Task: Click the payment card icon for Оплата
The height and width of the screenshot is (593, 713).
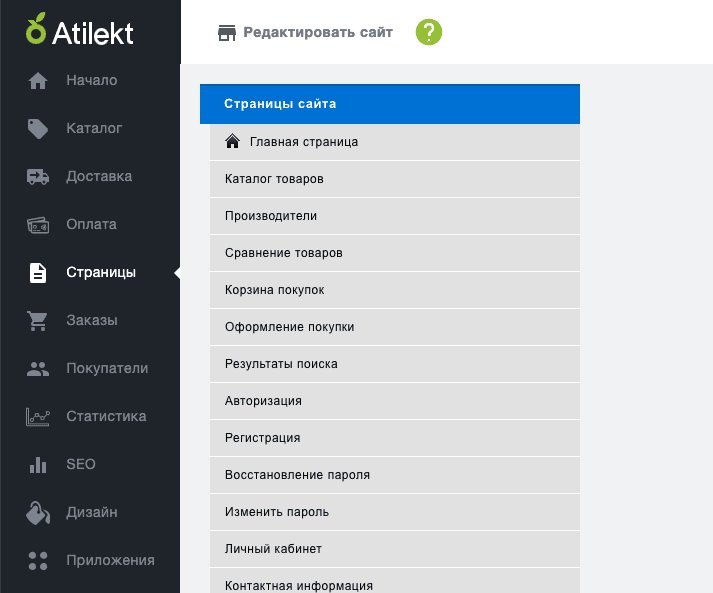Action: (x=38, y=225)
